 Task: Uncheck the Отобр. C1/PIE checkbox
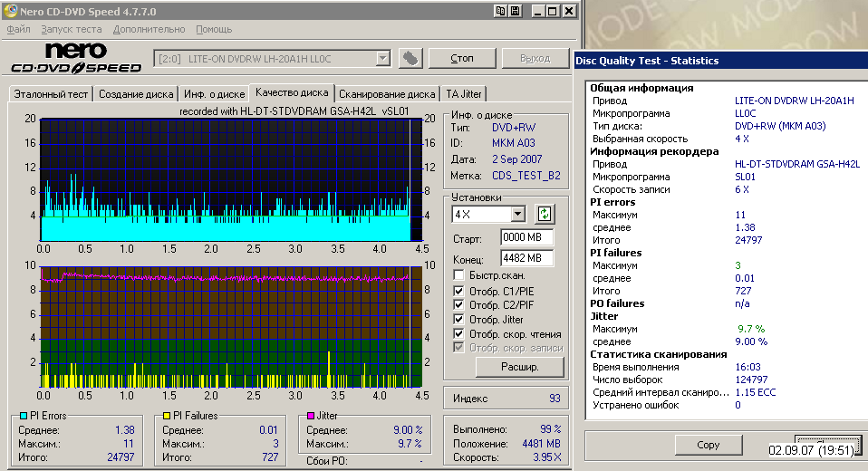459,291
